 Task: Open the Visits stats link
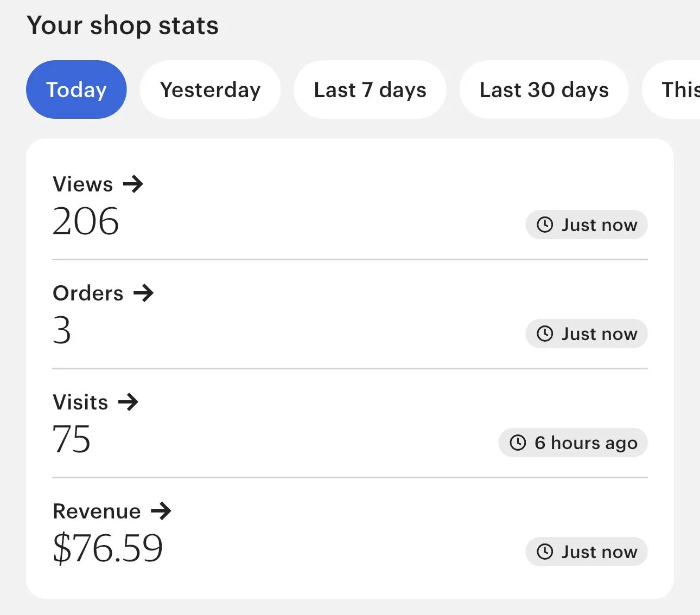click(x=81, y=402)
